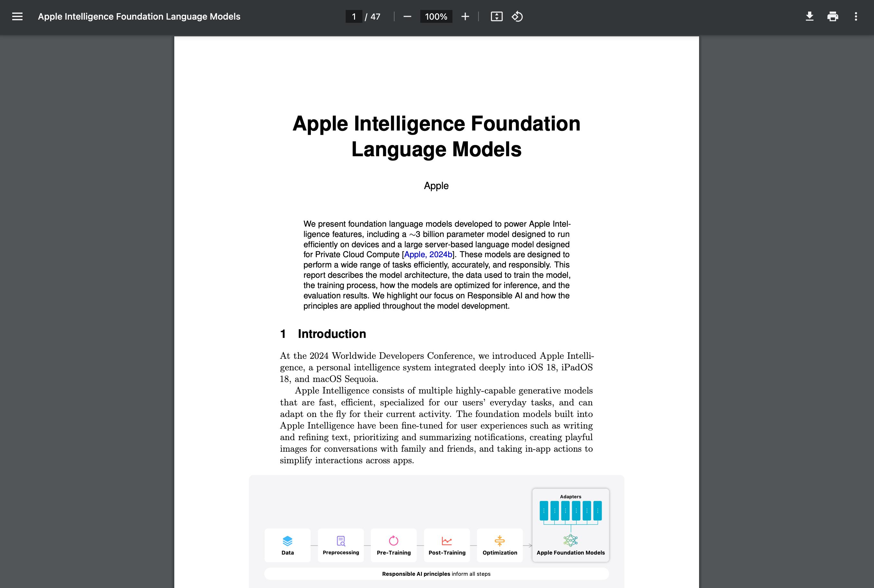
Task: Select the Introduction section heading
Action: (323, 333)
